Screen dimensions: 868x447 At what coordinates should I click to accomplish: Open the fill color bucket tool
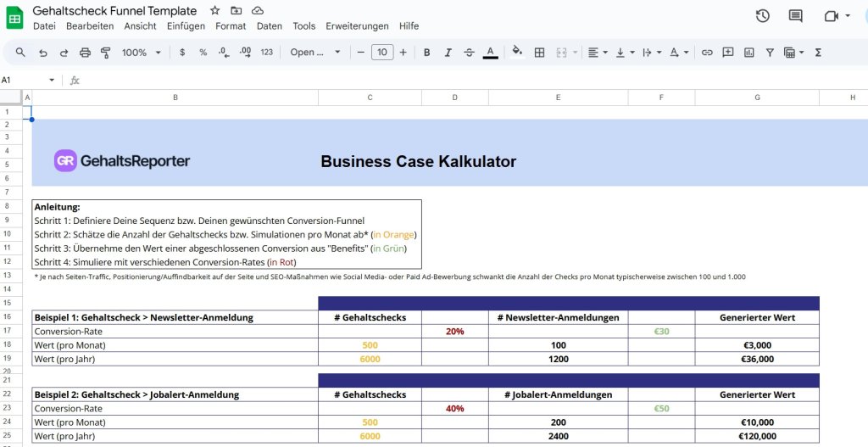[x=517, y=53]
